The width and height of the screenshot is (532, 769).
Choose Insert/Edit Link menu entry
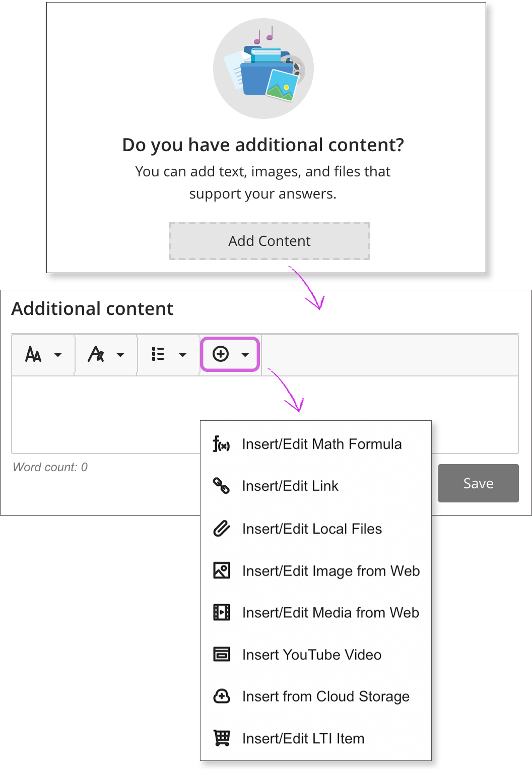click(x=290, y=486)
